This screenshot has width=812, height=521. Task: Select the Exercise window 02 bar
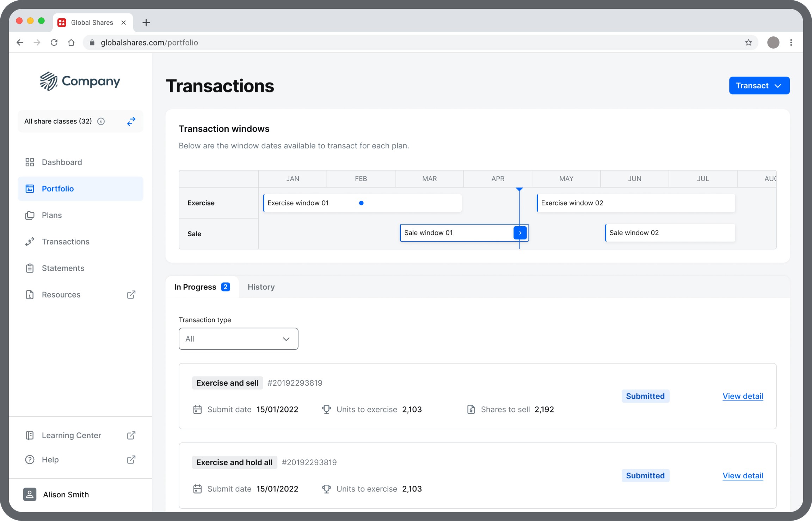635,203
